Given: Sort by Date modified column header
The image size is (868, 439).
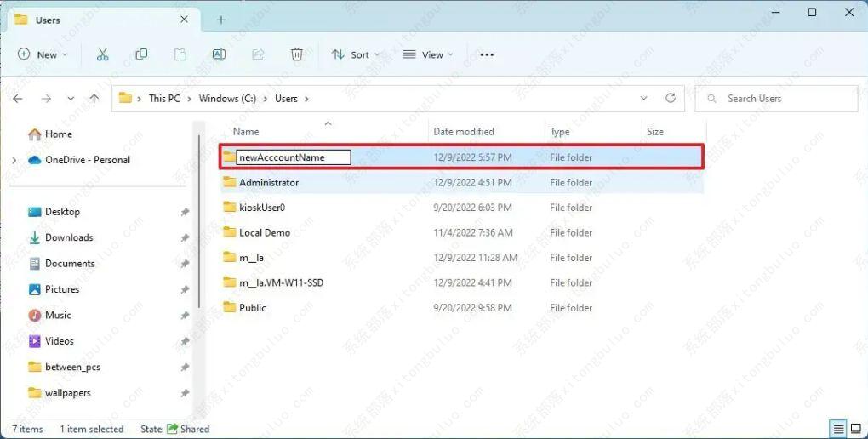Looking at the screenshot, I should point(464,132).
